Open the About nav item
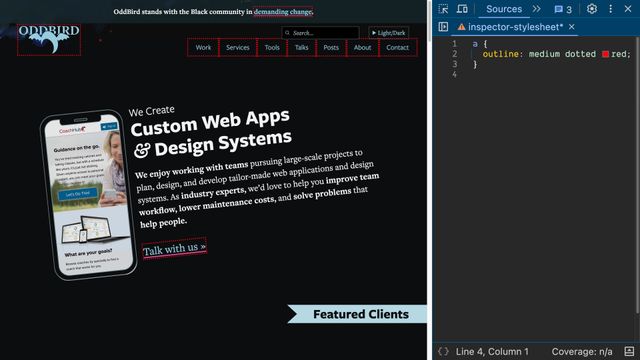The image size is (640, 360). click(x=362, y=47)
